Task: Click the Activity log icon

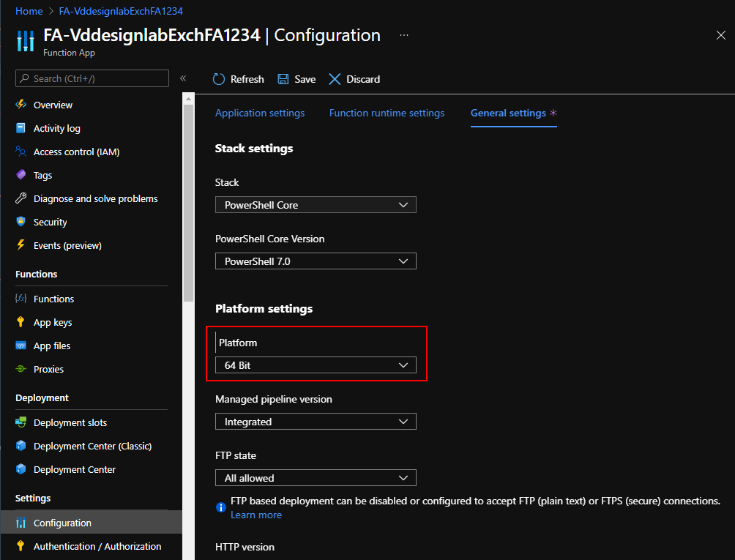Action: coord(20,128)
